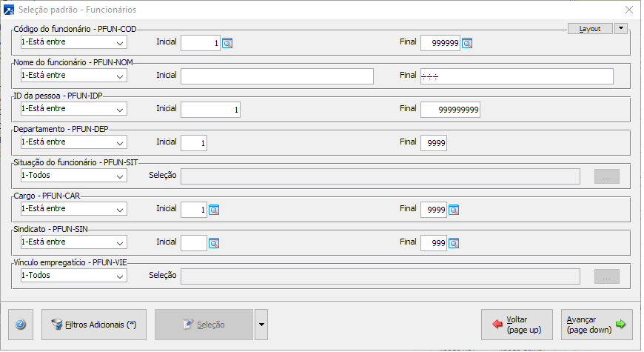Click 'Sindicato - PFUN-SIN' label
Image resolution: width=644 pixels, height=352 pixels.
click(x=50, y=229)
